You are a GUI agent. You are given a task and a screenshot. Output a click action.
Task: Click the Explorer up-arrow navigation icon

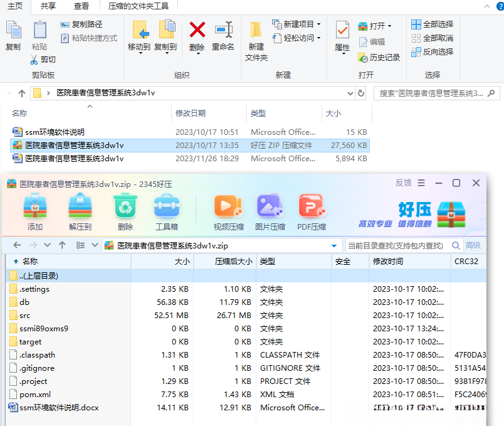21,93
